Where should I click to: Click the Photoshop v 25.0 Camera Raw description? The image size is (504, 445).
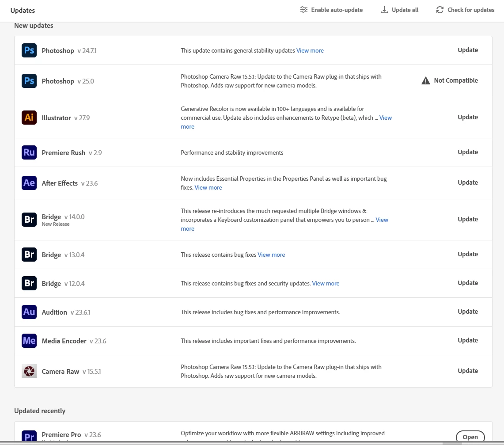pos(281,81)
